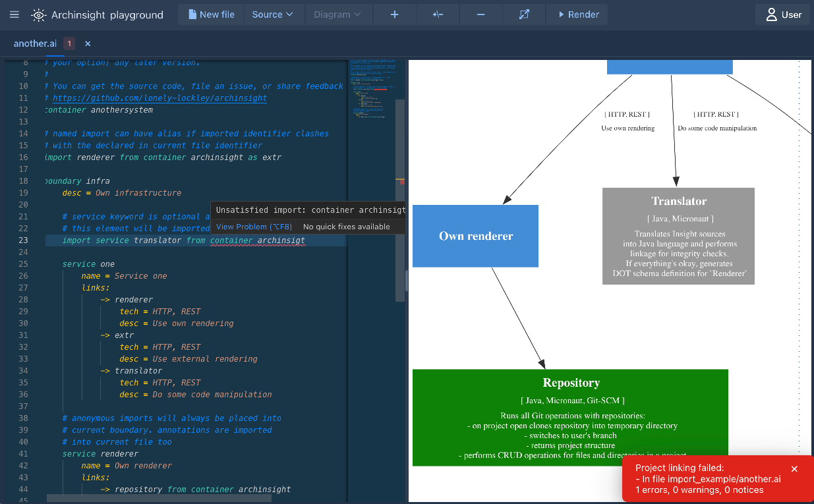This screenshot has height=504, width=814.
Task: Select the Own renderer diagram node
Action: (x=476, y=236)
